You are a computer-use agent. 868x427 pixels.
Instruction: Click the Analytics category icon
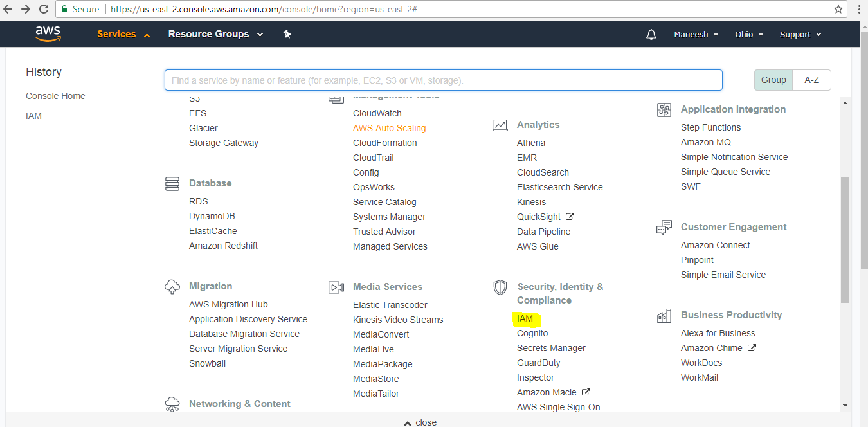point(500,125)
